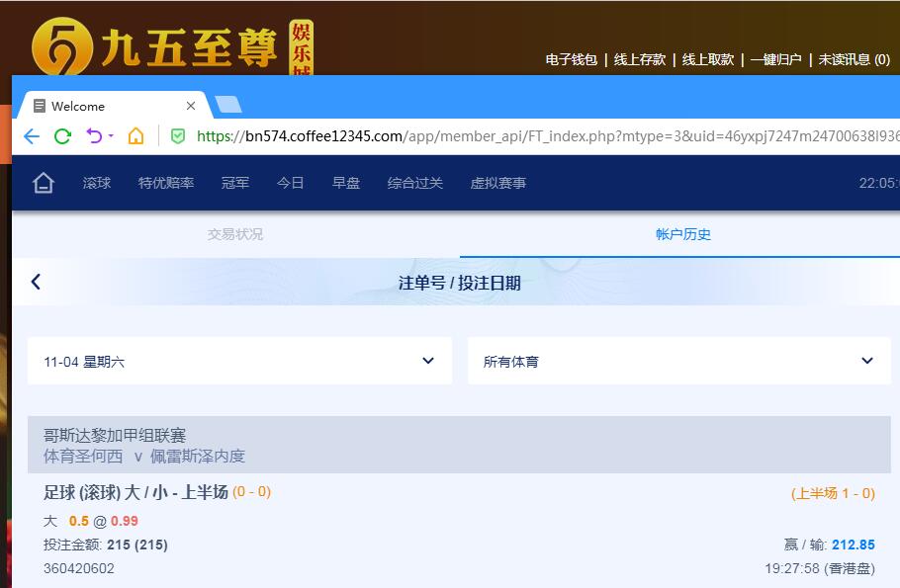Open 冠军 menu item

[235, 183]
